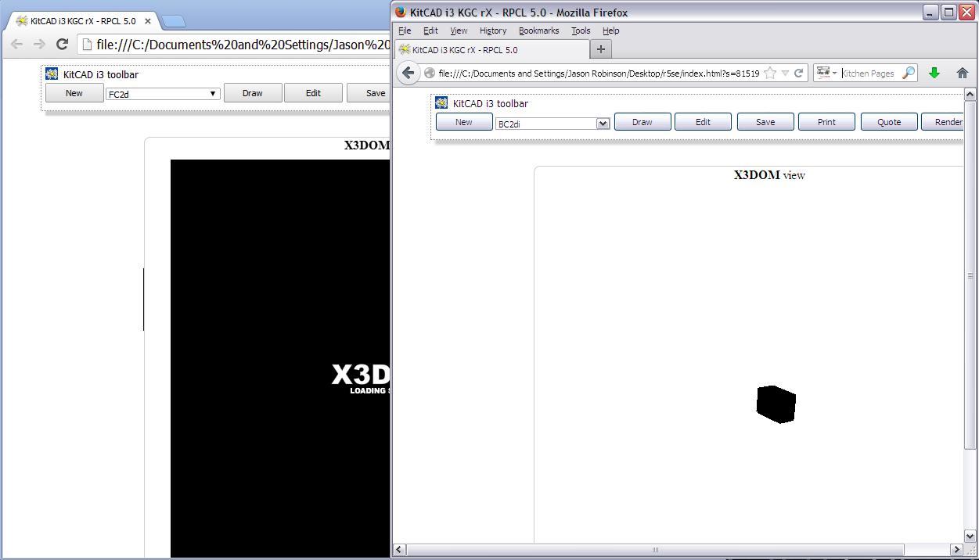979x560 pixels.
Task: Click the horizontal scrollbar thumb in Firefox
Action: pyautogui.click(x=655, y=550)
